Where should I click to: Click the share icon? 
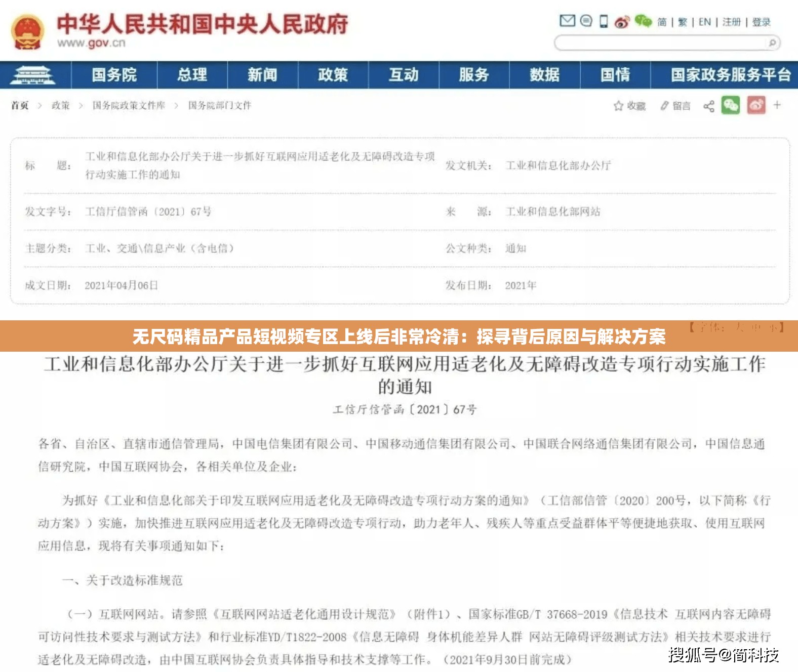(x=709, y=106)
